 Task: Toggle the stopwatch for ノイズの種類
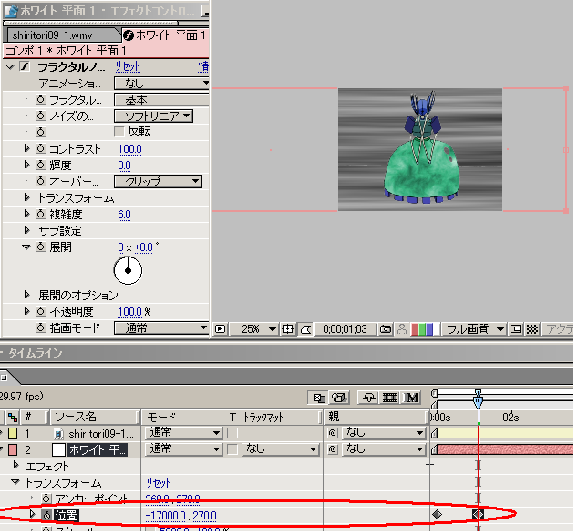pos(41,116)
